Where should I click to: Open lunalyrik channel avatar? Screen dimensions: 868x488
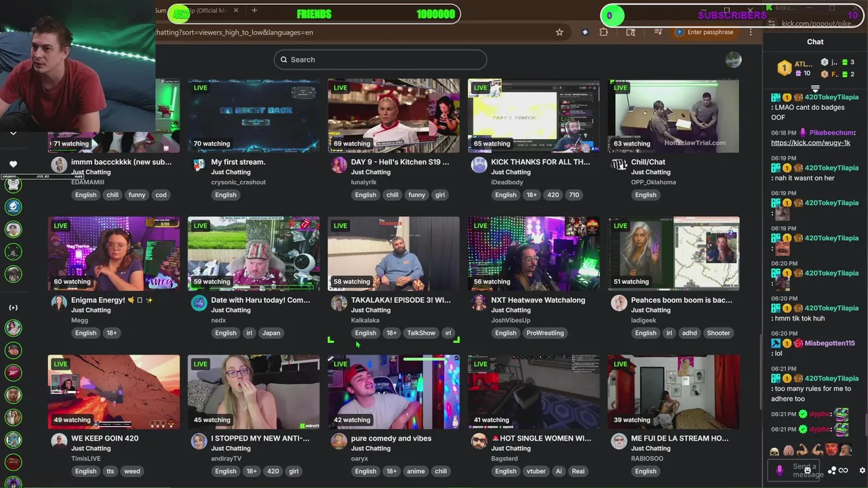click(x=339, y=165)
